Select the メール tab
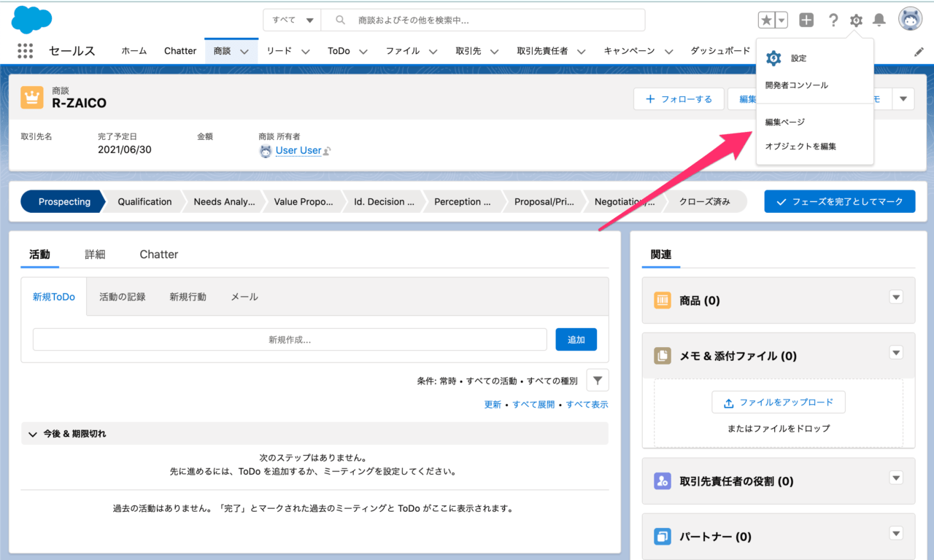Viewport: 934px width, 560px height. tap(244, 297)
